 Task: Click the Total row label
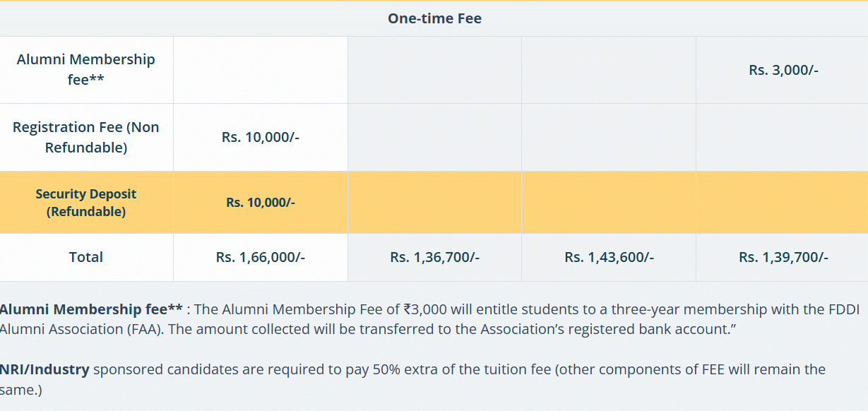coord(86,257)
